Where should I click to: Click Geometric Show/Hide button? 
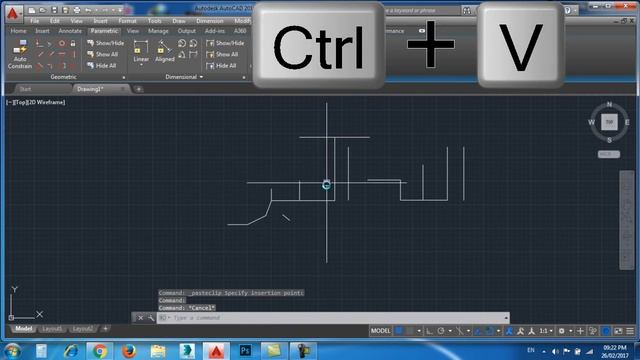105,43
